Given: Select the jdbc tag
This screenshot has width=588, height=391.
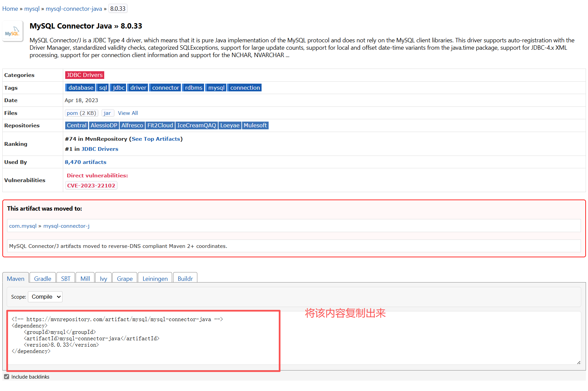Looking at the screenshot, I should (x=118, y=88).
